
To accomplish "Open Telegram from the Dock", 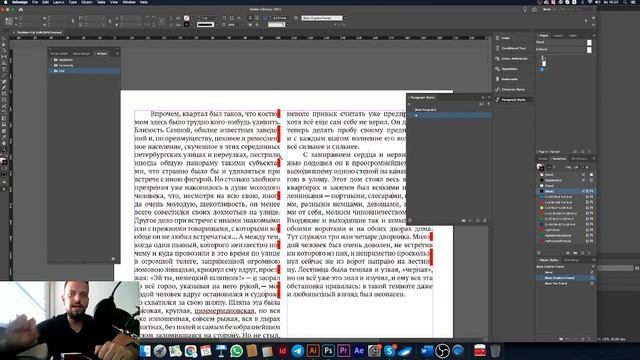I will click(x=298, y=351).
